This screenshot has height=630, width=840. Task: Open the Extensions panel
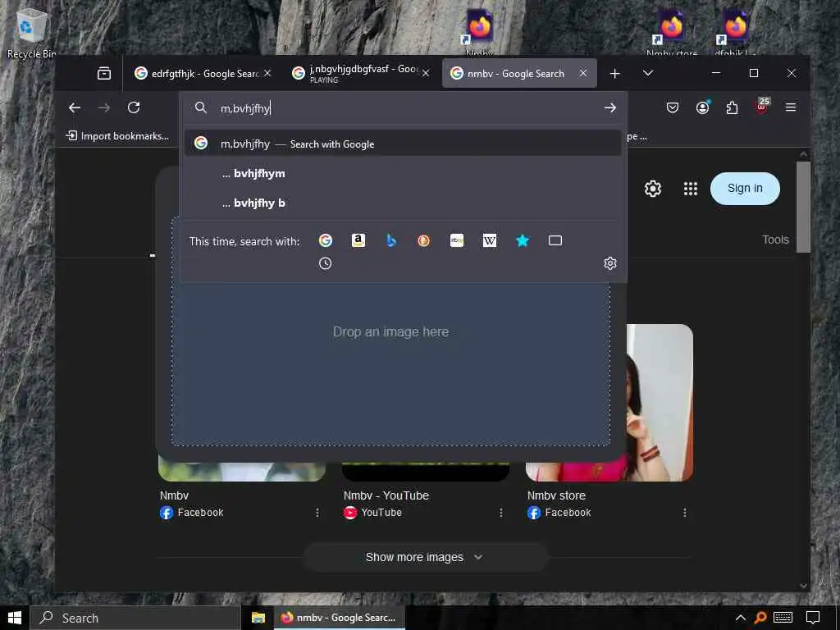732,107
